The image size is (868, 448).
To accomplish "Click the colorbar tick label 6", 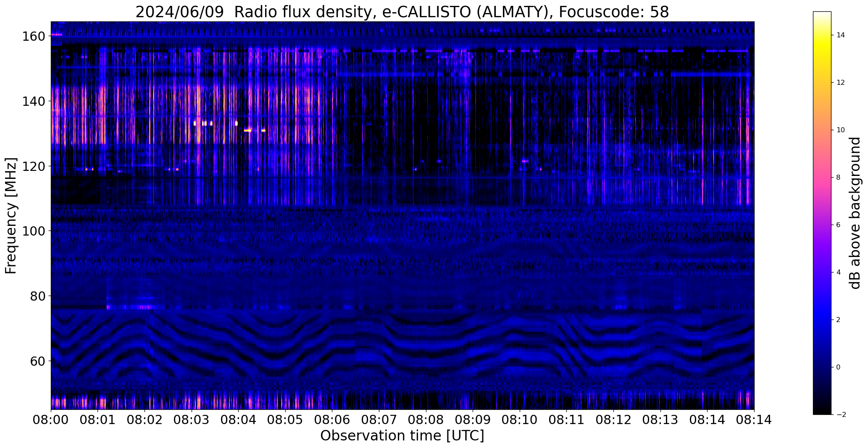I will click(839, 225).
